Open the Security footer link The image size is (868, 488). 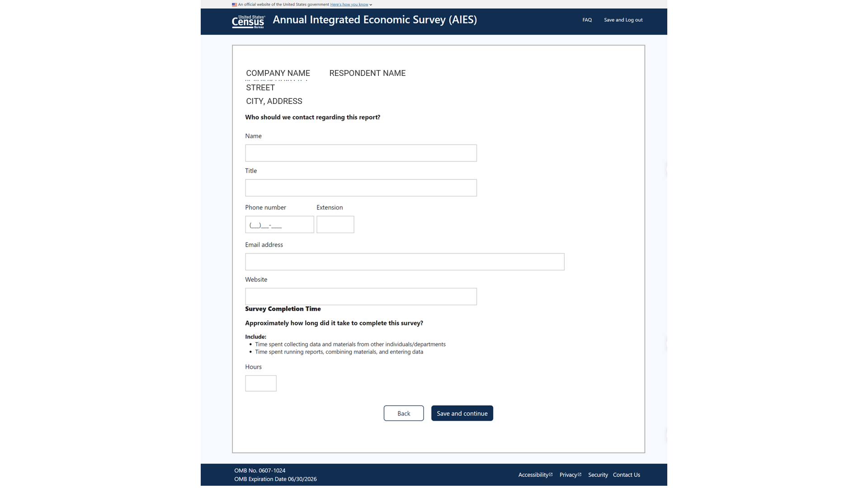coord(598,475)
